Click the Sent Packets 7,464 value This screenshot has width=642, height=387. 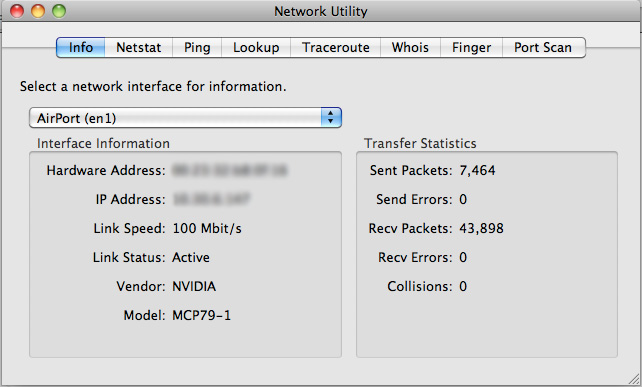pos(477,170)
